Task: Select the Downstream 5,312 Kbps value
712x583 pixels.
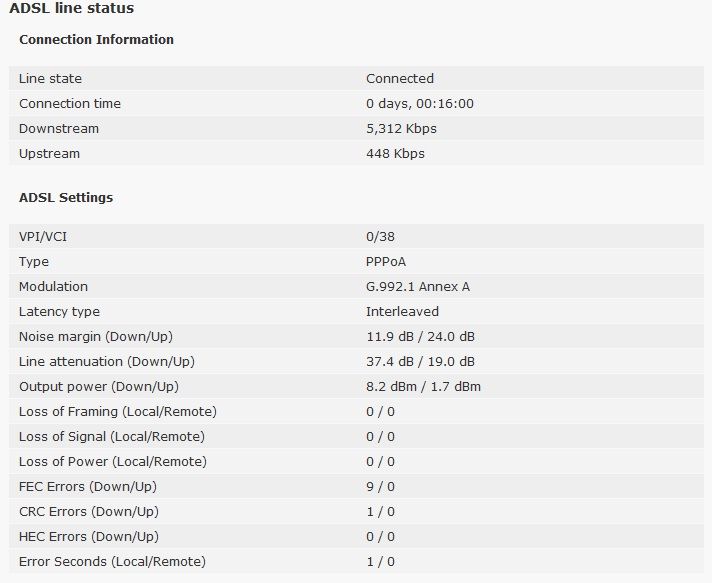Action: pyautogui.click(x=401, y=129)
